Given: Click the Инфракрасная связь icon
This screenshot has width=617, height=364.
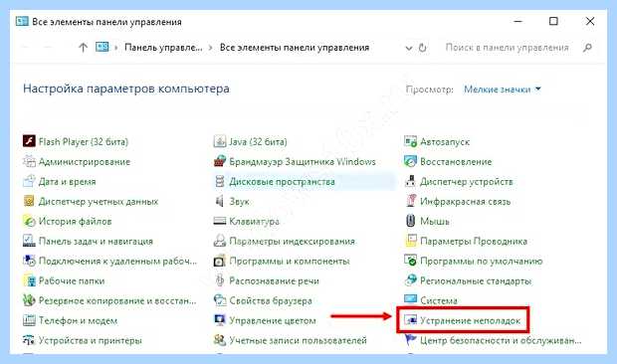Looking at the screenshot, I should coord(410,201).
